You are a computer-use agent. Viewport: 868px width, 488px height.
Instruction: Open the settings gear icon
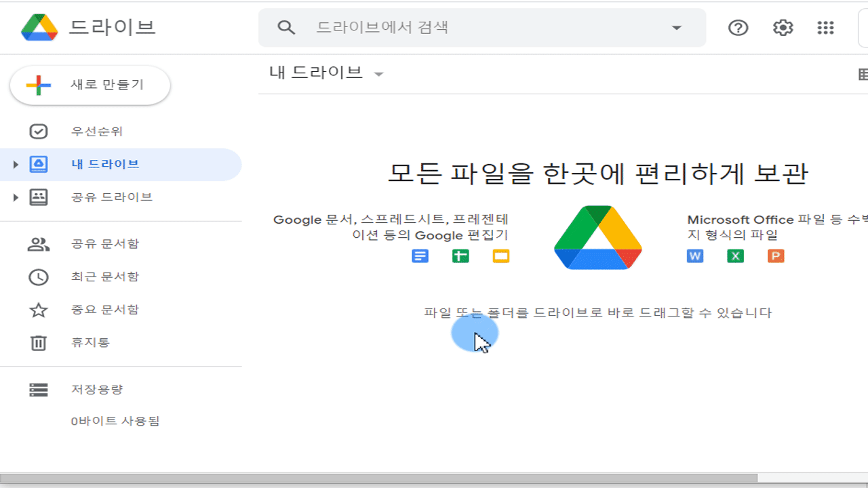click(783, 28)
